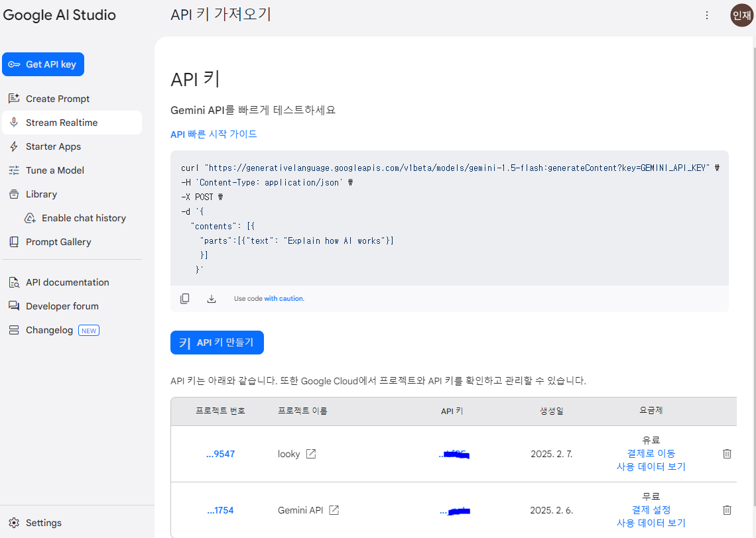756x538 pixels.
Task: Click the looky row's API key
Action: [454, 454]
